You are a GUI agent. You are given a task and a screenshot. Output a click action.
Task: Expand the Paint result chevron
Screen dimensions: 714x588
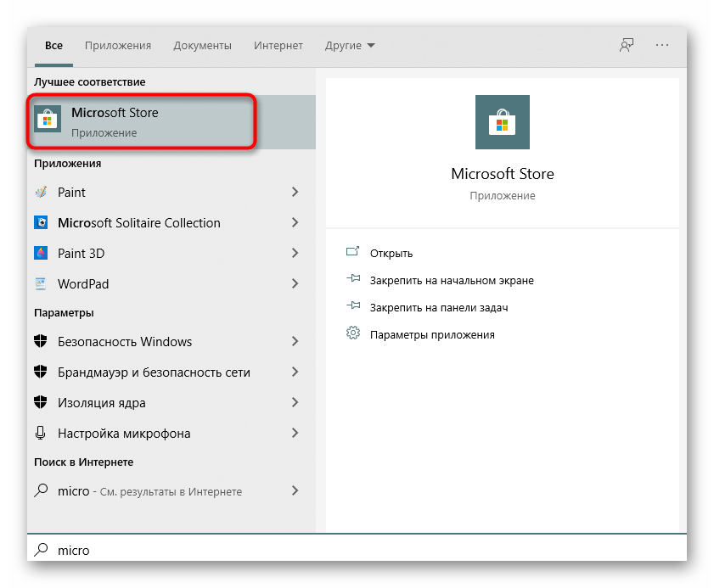[295, 192]
